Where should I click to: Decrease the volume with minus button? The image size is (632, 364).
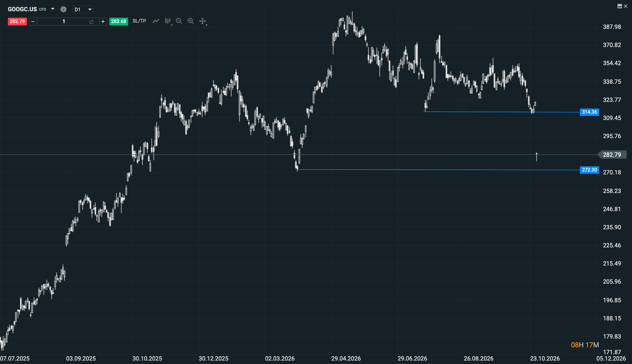[x=33, y=22]
